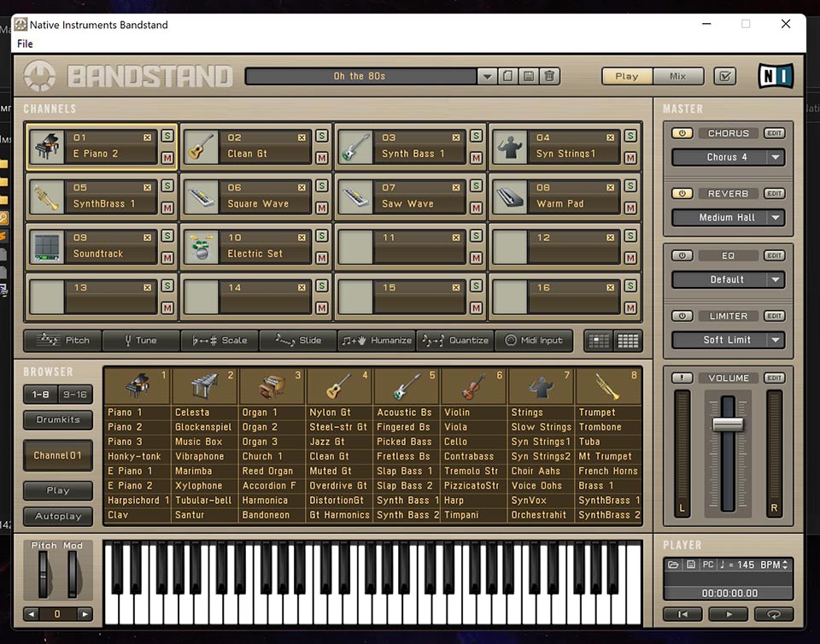The height and width of the screenshot is (644, 820).
Task: Rewind the player to start
Action: click(x=682, y=614)
